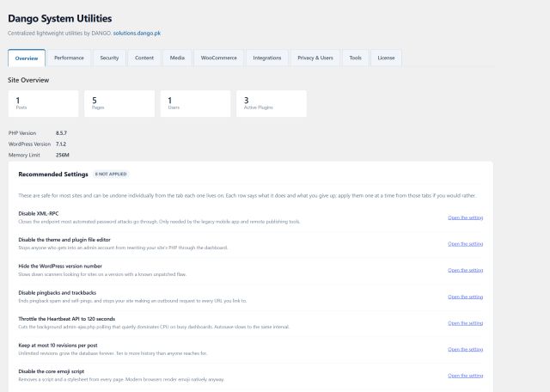Click 'Disable pingbacks and trackbacks' title

(x=58, y=292)
